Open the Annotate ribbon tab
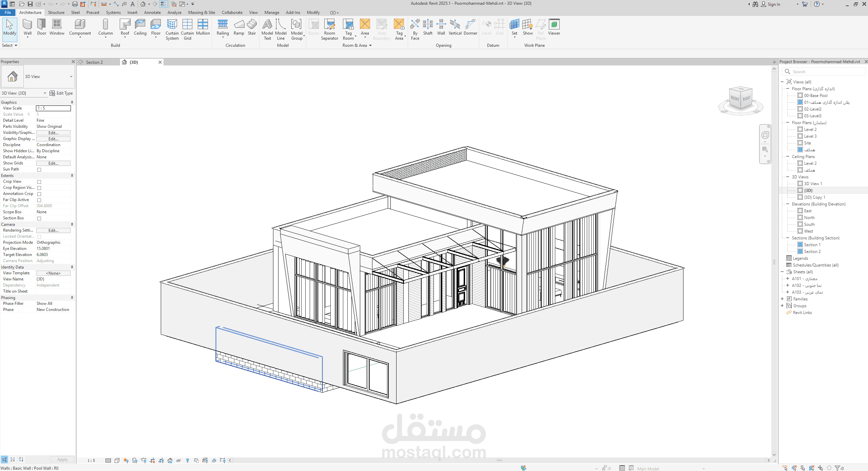Screen dimensions: 868x471 click(x=152, y=13)
